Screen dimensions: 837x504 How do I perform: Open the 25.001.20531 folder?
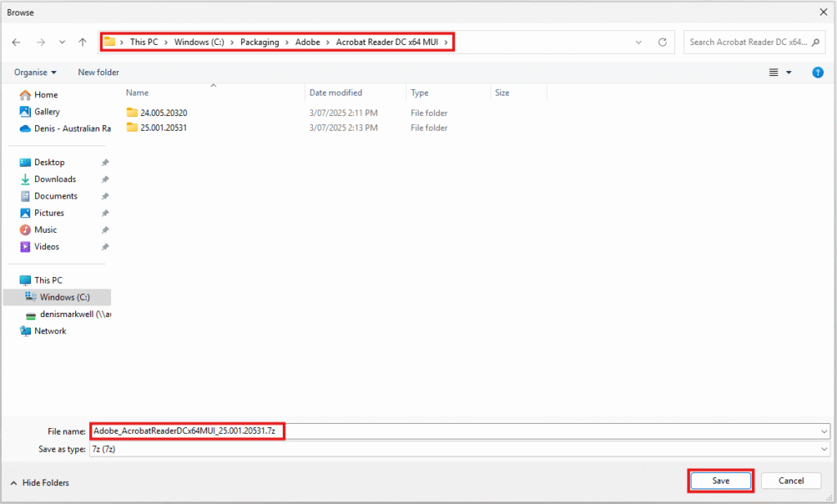pos(163,127)
